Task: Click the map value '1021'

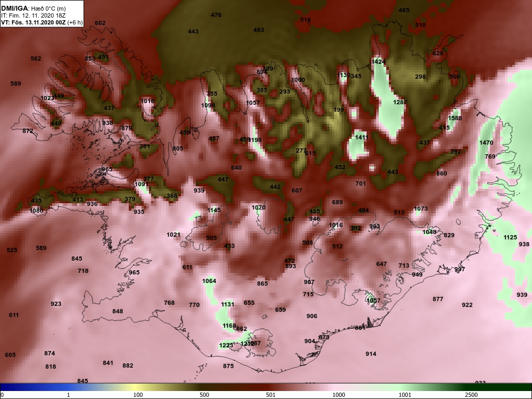Action: 173,235
